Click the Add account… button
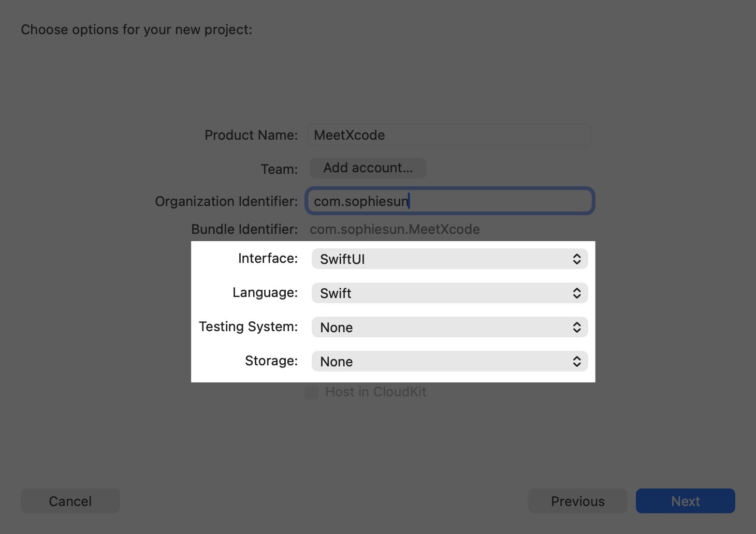 coord(368,168)
